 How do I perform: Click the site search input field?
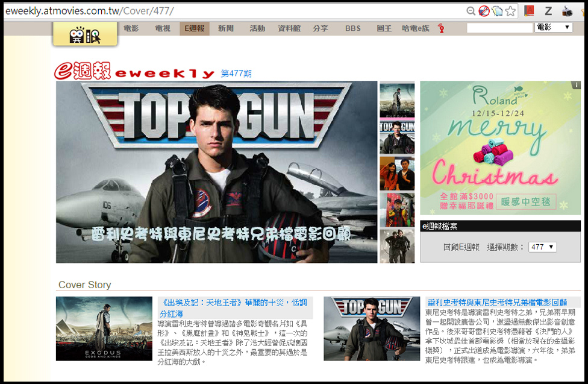point(499,27)
